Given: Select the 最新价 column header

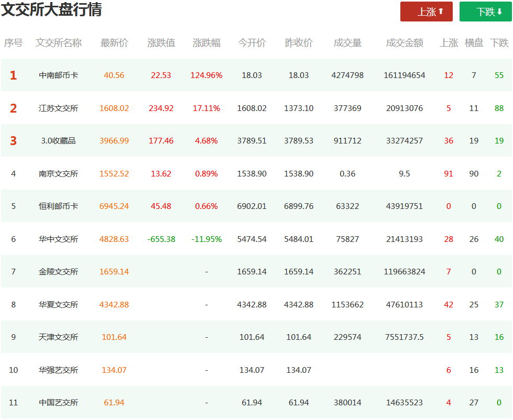Looking at the screenshot, I should (x=114, y=43).
